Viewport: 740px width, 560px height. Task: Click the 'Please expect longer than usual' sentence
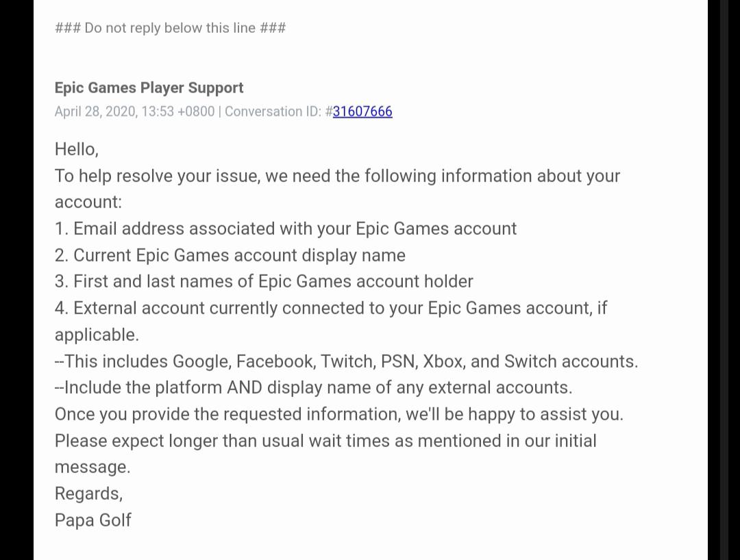325,441
